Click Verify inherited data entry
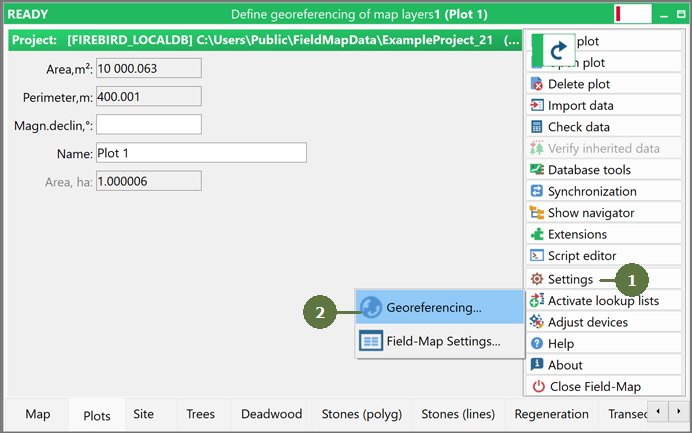 pyautogui.click(x=603, y=148)
